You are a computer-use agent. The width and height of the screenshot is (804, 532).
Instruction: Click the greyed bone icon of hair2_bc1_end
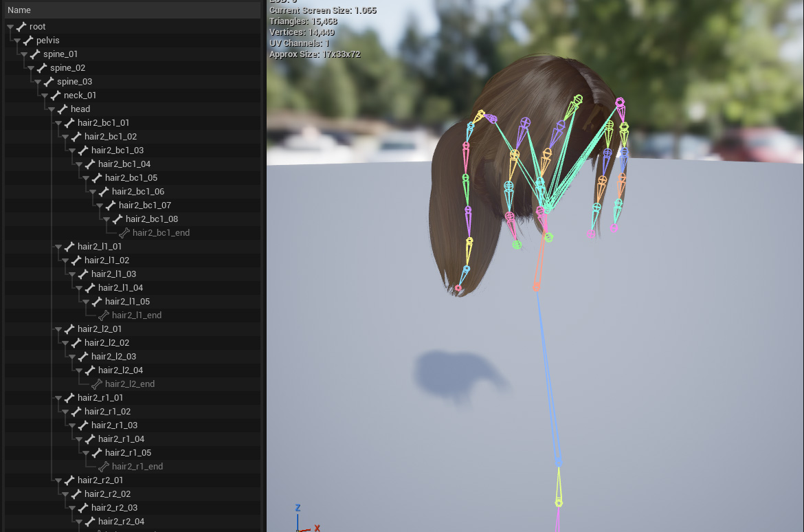(124, 233)
